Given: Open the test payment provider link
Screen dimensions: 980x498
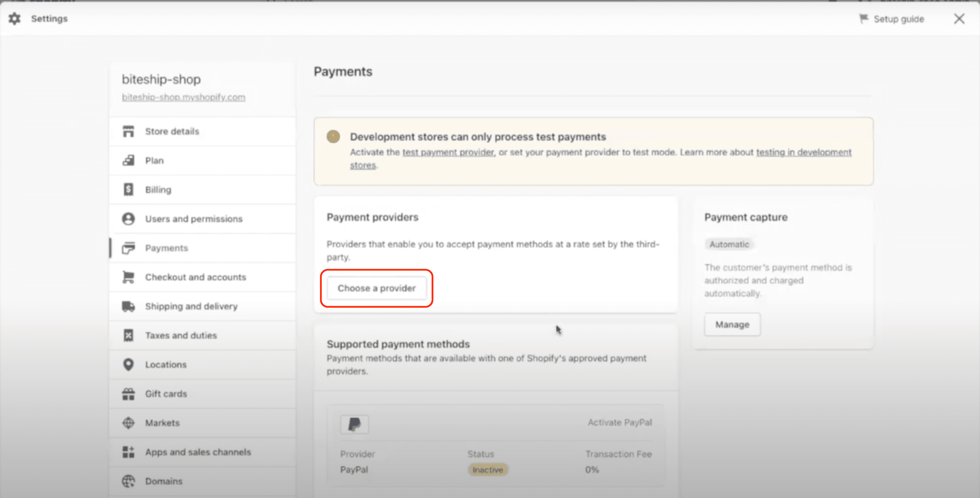Looking at the screenshot, I should coord(448,152).
